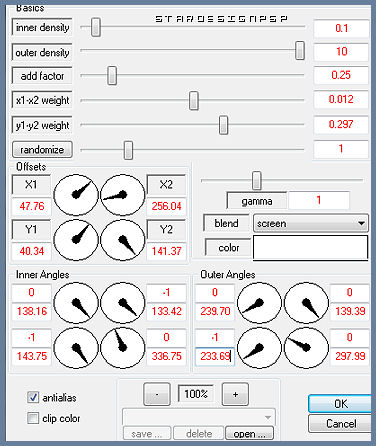Open a preset with the open button
Screen dimensions: 376x446
[x=249, y=433]
